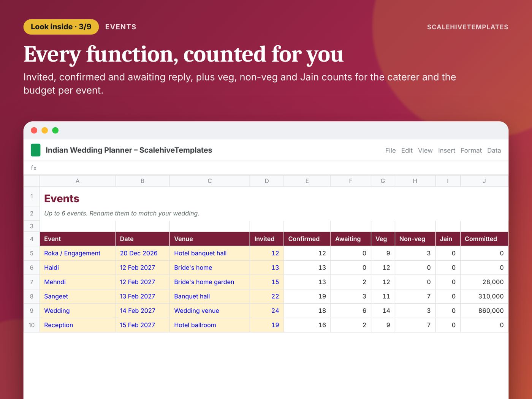Screen dimensions: 532x399
Task: Select the 'Bride's home garden' venue cell
Action: pos(210,282)
